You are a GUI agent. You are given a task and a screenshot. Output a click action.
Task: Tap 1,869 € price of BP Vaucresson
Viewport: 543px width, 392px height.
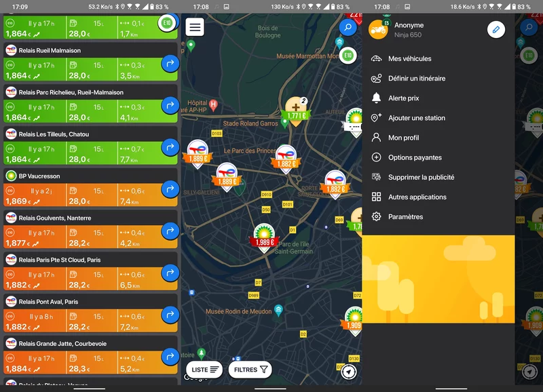tap(18, 201)
